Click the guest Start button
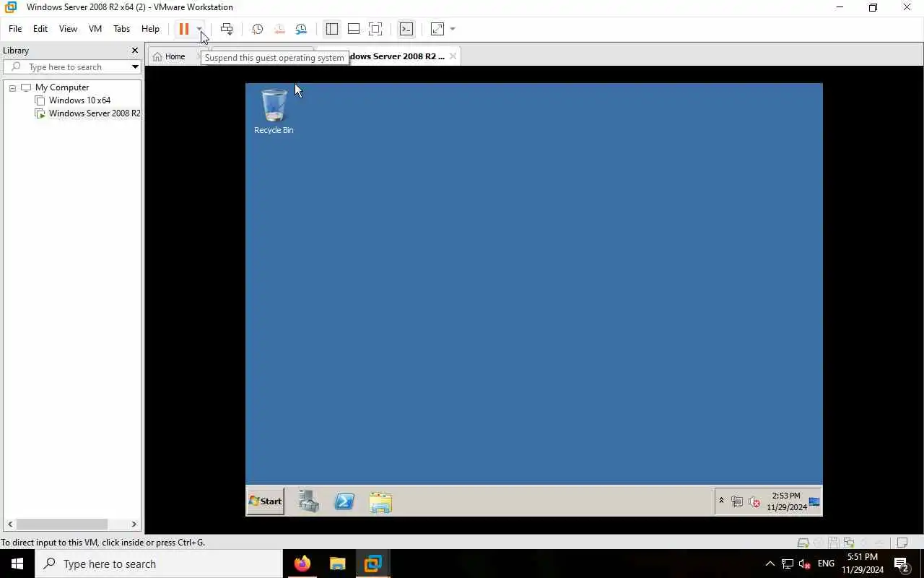 266,501
